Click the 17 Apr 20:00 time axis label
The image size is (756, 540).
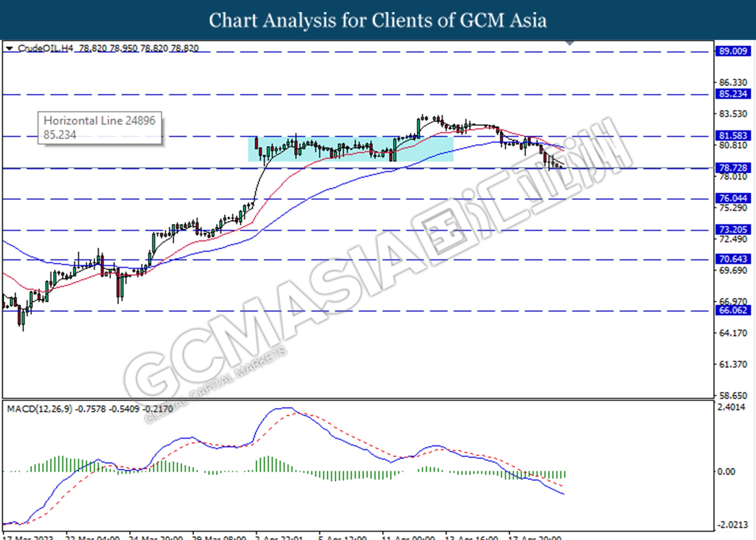[534, 537]
